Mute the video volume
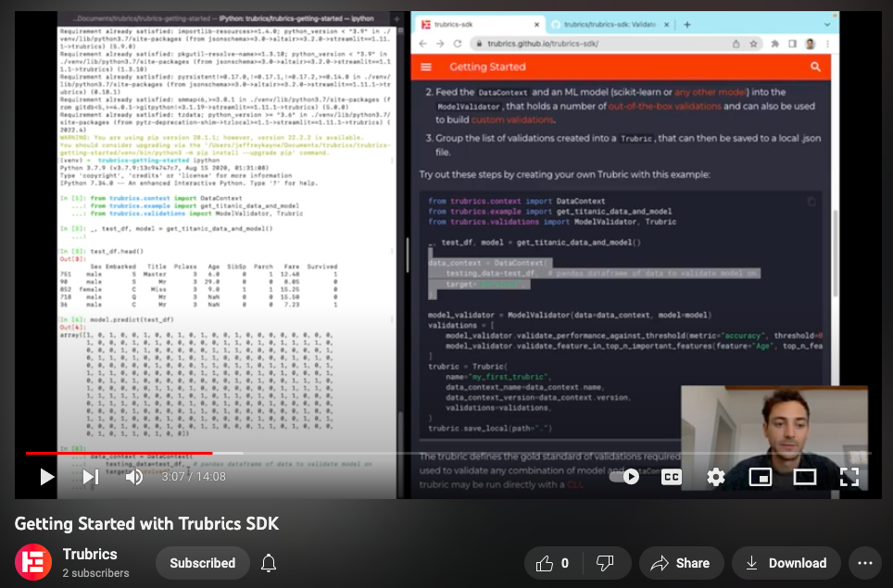893x588 pixels. [x=134, y=477]
